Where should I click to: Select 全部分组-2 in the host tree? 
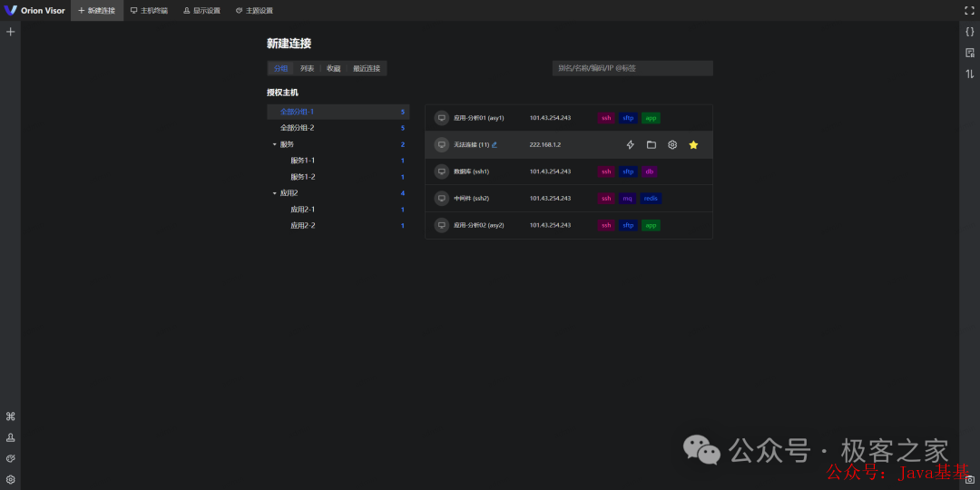point(338,128)
